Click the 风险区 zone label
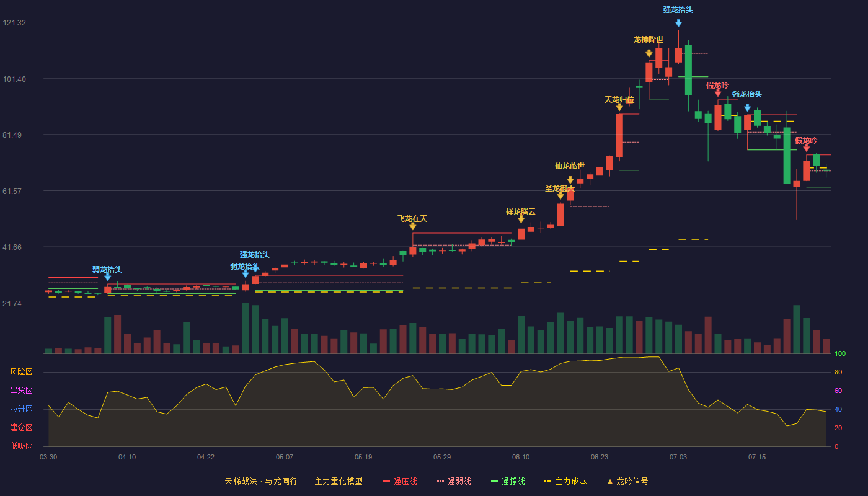This screenshot has height=496, width=868. click(x=22, y=372)
